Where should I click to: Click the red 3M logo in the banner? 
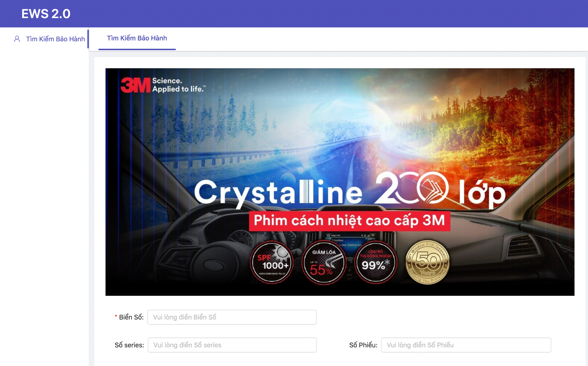(x=136, y=85)
